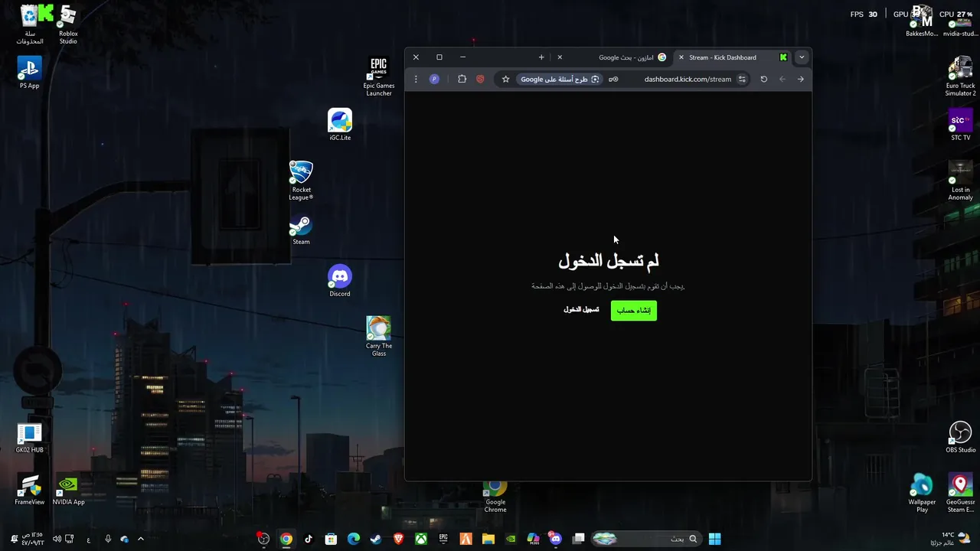Open Google Chrome desktop shortcut
This screenshot has width=980, height=551.
point(495,497)
